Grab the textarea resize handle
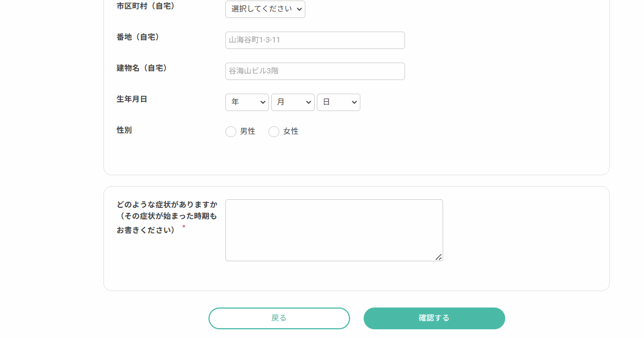This screenshot has width=644, height=338. [x=439, y=257]
